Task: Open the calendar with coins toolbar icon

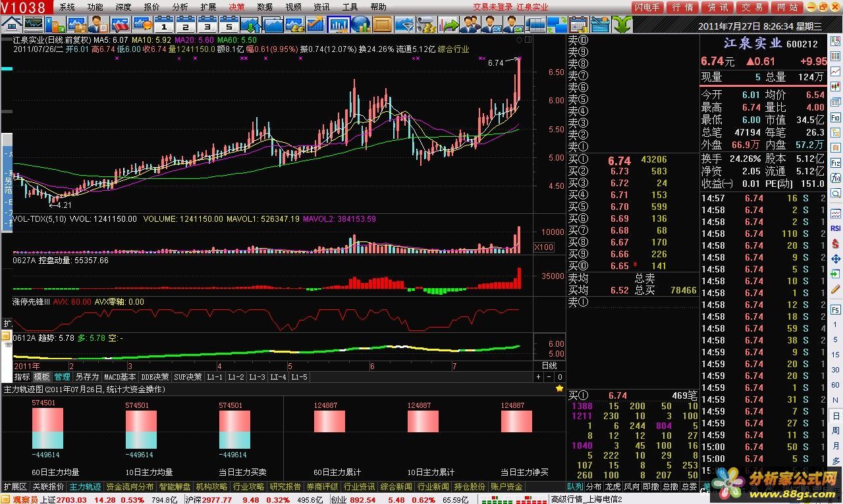Action: [577, 24]
